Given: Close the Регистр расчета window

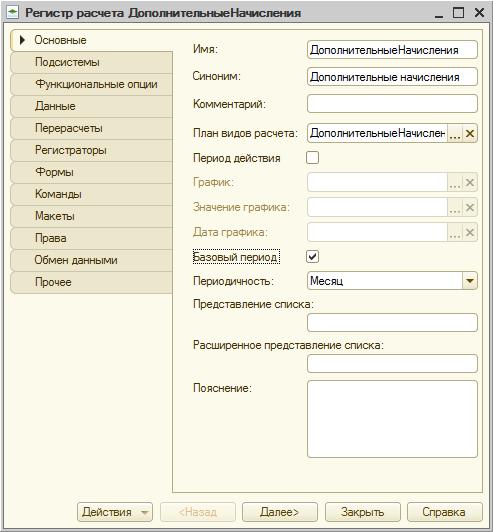Looking at the screenshot, I should (479, 13).
